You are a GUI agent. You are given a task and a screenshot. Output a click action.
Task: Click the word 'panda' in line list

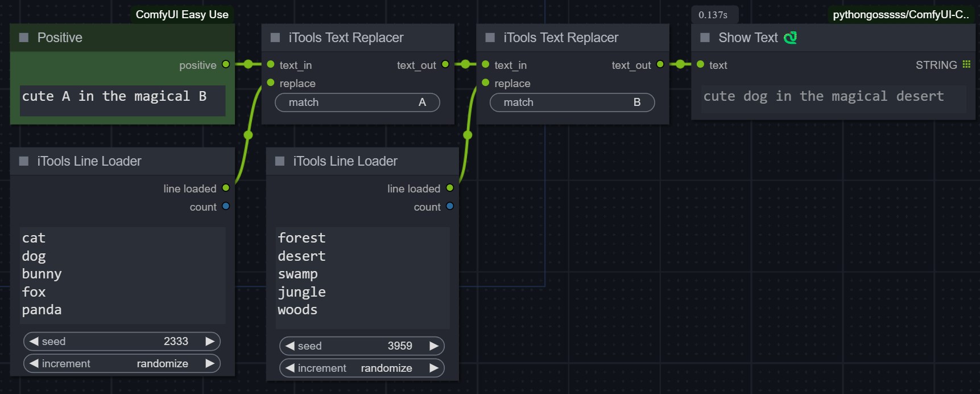[x=42, y=310]
